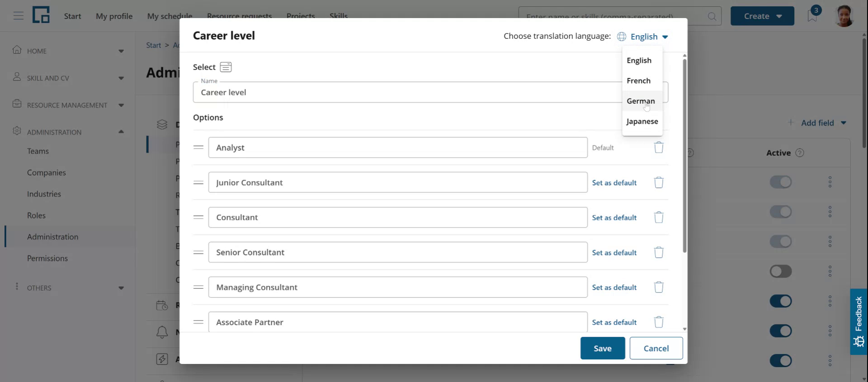
Task: Click the Select field type icon
Action: pos(226,67)
